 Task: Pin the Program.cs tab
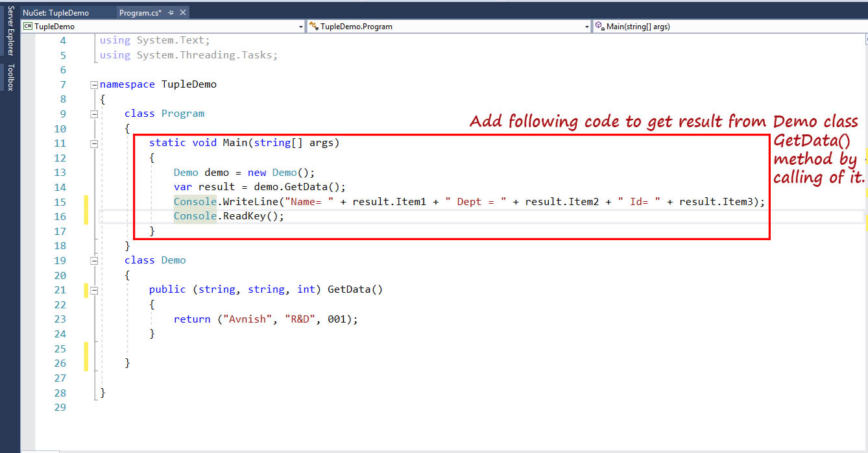tap(171, 12)
